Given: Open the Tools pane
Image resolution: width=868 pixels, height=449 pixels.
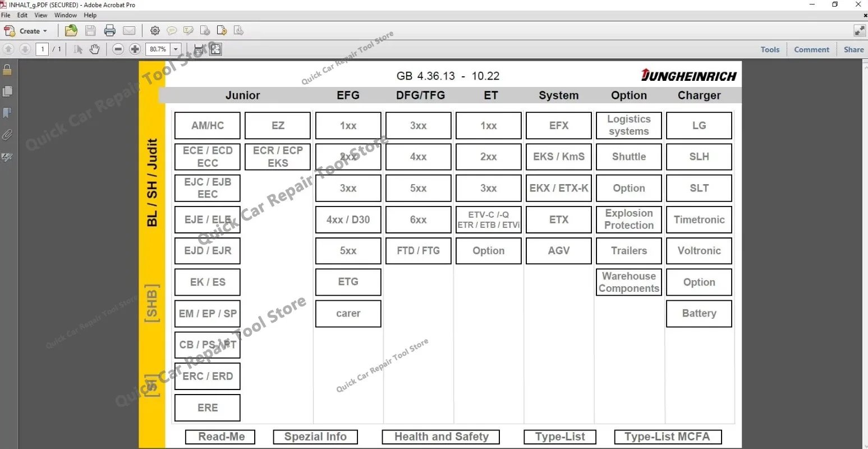Looking at the screenshot, I should (770, 49).
